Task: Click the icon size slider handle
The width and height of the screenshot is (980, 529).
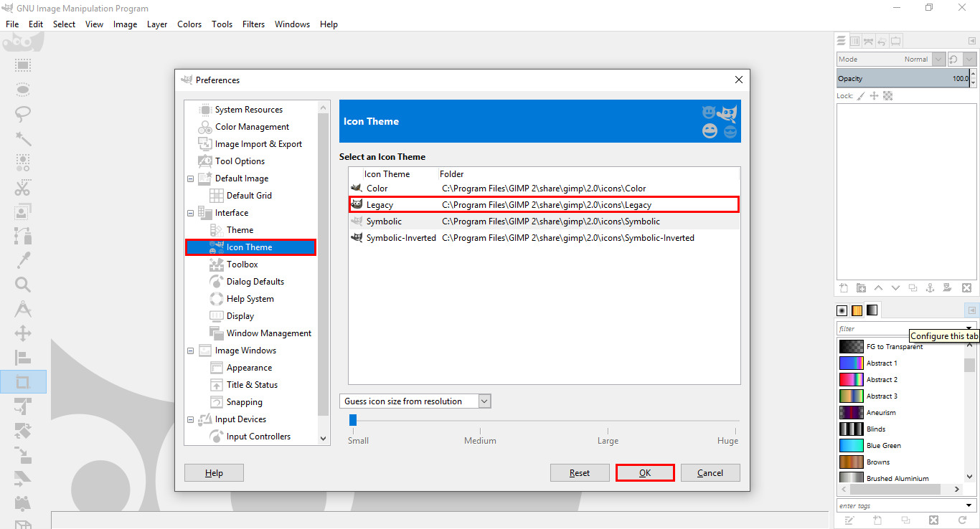Action: point(352,420)
